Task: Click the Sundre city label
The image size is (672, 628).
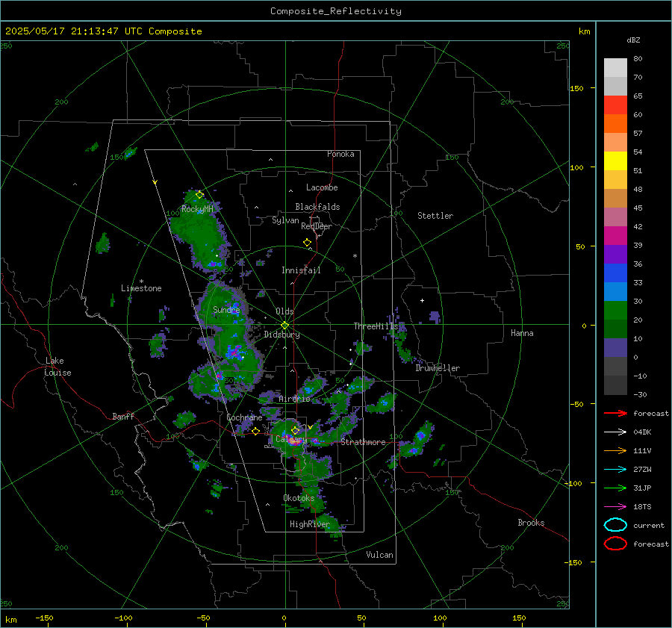Action: tap(226, 309)
